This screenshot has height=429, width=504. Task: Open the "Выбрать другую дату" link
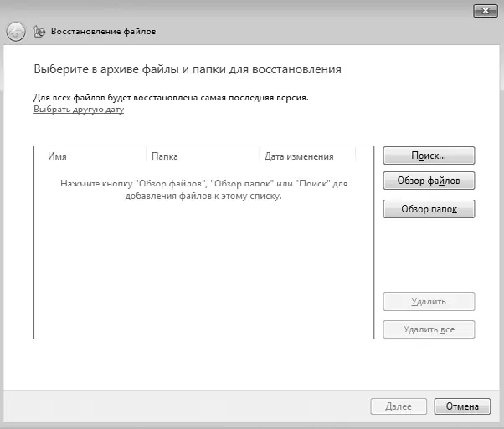point(79,110)
